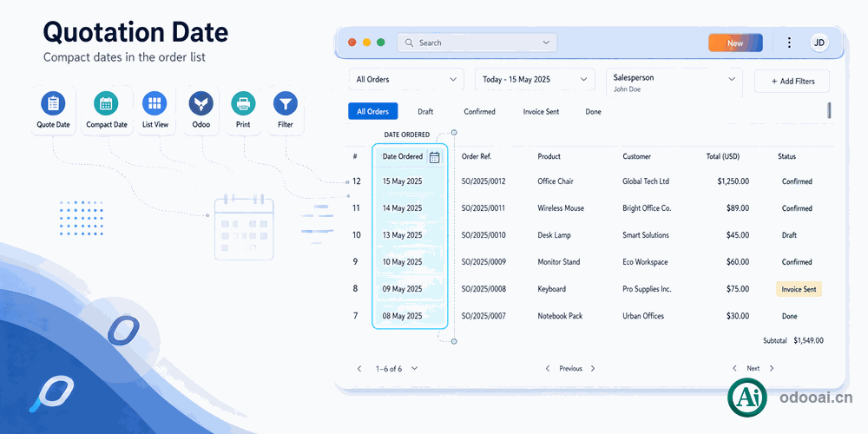The width and height of the screenshot is (868, 434).
Task: Sort by the Status column header
Action: (x=786, y=156)
